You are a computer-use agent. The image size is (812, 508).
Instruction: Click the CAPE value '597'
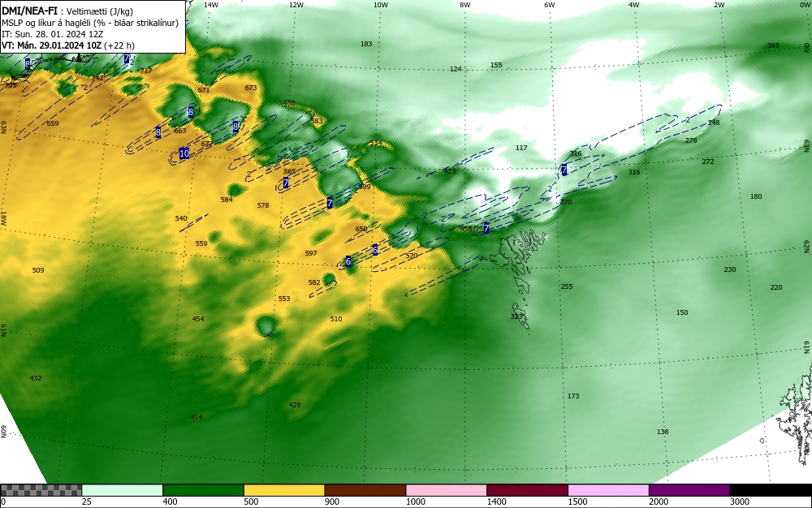click(311, 253)
